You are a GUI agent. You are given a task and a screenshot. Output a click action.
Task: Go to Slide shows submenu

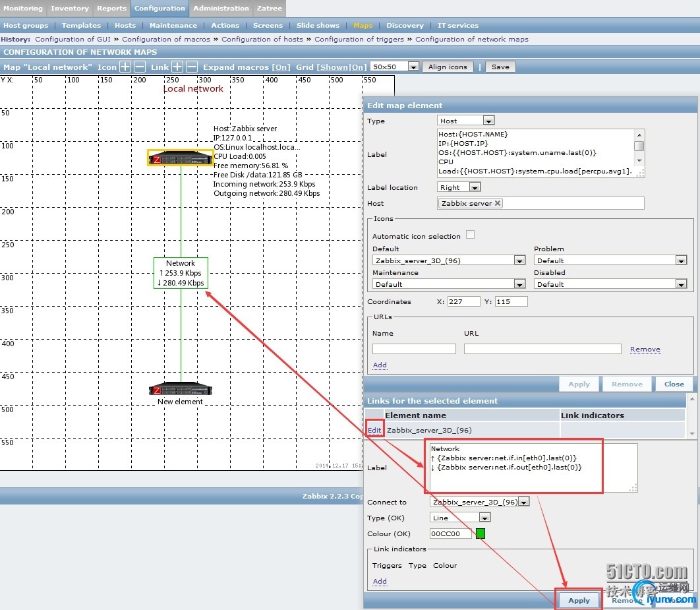click(x=318, y=26)
